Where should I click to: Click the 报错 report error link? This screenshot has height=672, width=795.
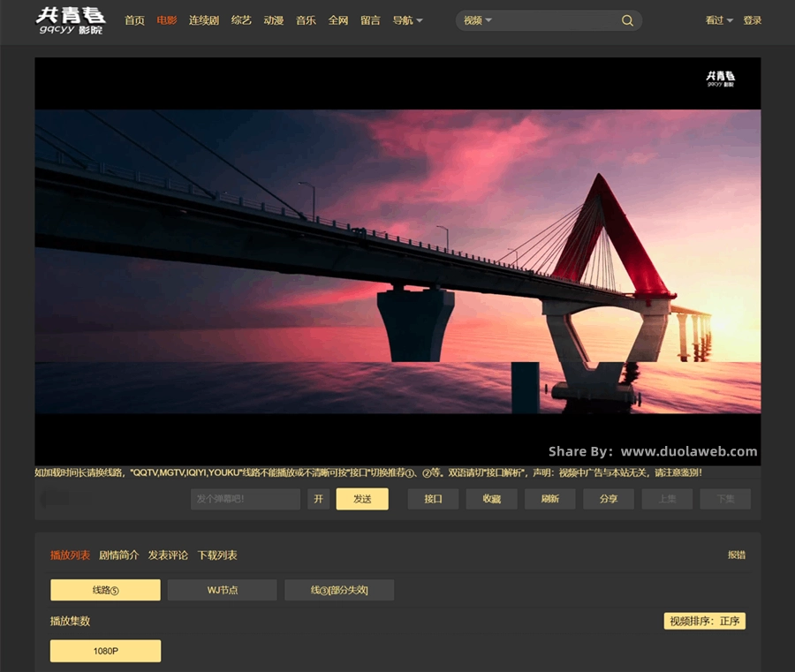737,555
